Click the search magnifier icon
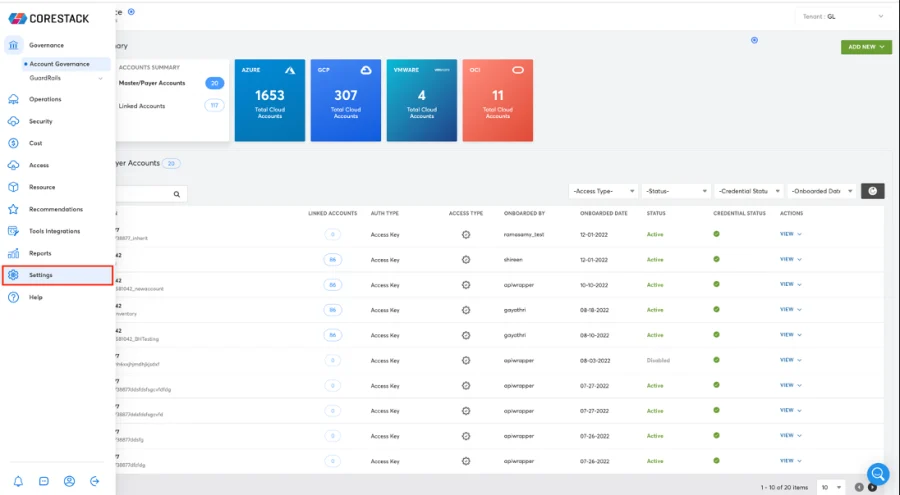 pos(177,195)
